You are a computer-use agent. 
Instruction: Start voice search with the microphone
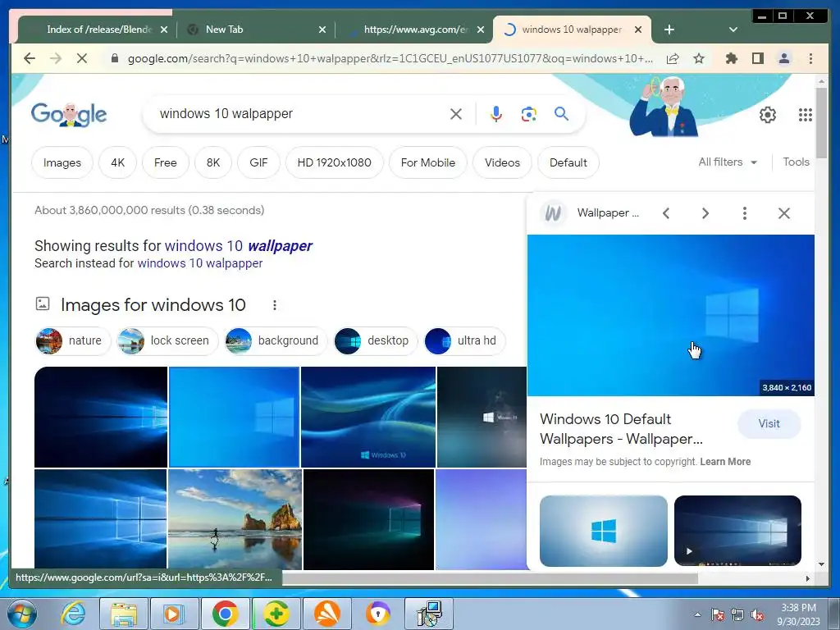click(496, 113)
